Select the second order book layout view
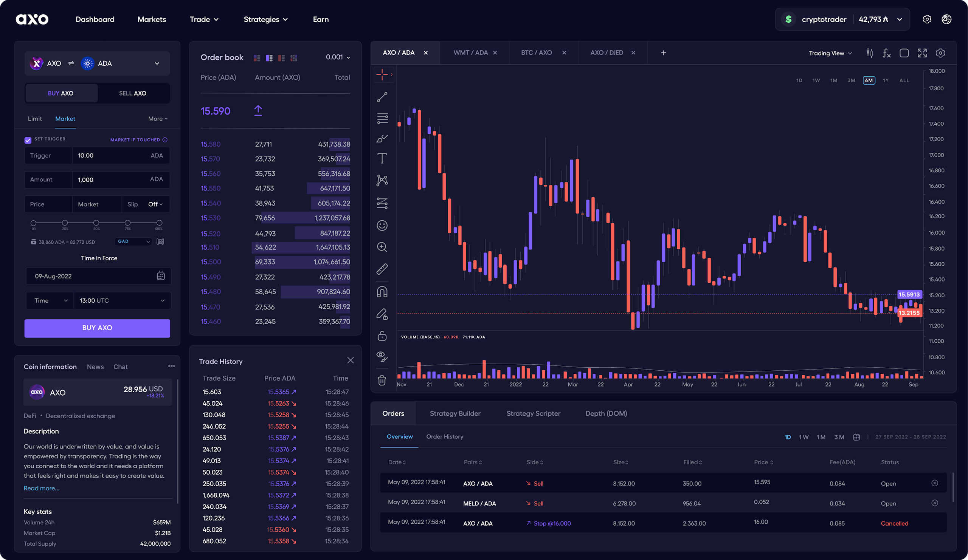This screenshot has height=560, width=968. coord(269,58)
